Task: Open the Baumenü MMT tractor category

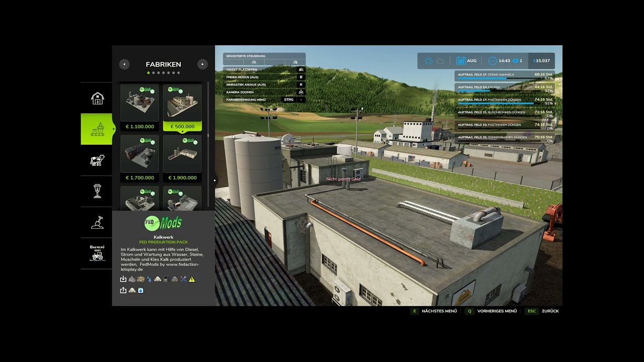Action: coord(97,253)
